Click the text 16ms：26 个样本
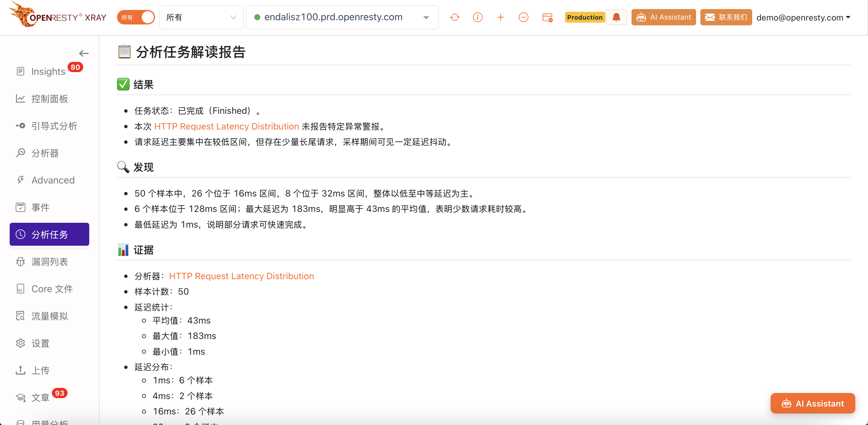The height and width of the screenshot is (425, 868). coord(188,411)
